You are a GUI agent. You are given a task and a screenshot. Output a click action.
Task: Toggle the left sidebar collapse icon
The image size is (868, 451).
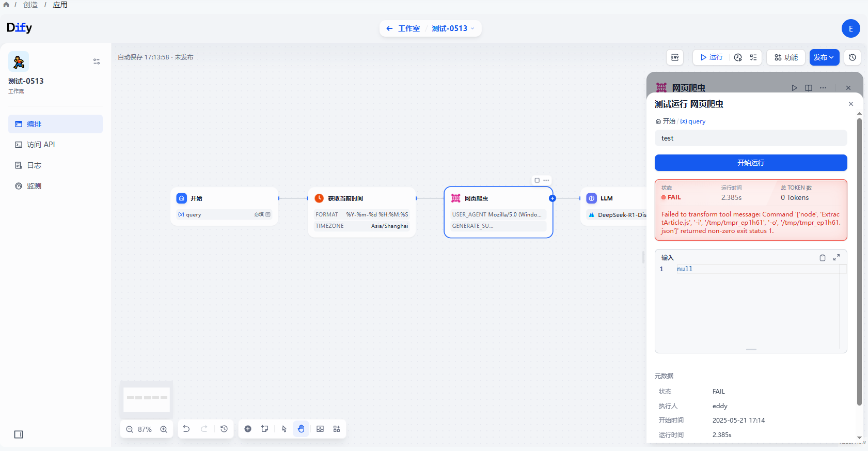coord(19,434)
